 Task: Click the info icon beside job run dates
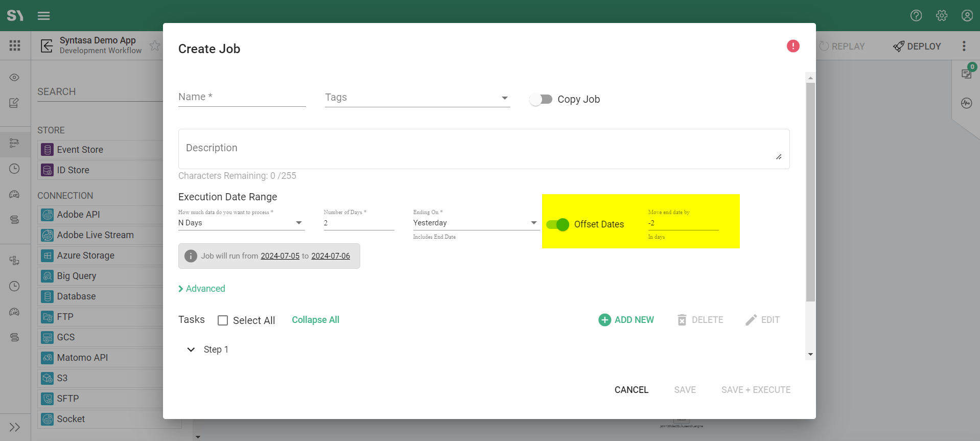tap(191, 256)
